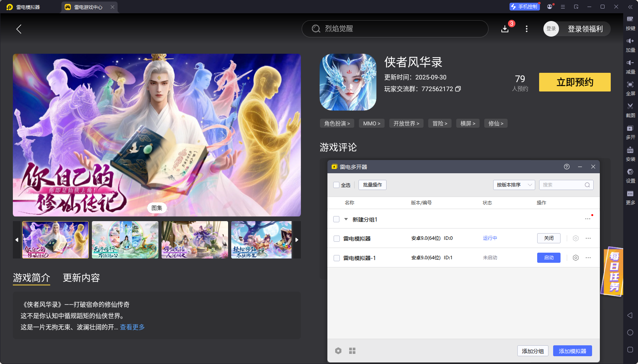Check the 全选 select-all checkbox

[x=336, y=185]
